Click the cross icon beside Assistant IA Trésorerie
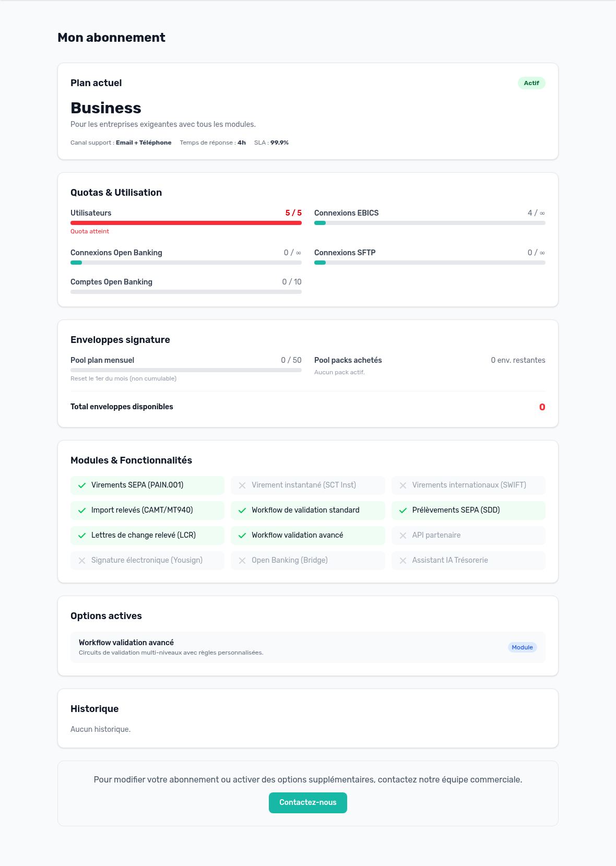 pos(403,561)
